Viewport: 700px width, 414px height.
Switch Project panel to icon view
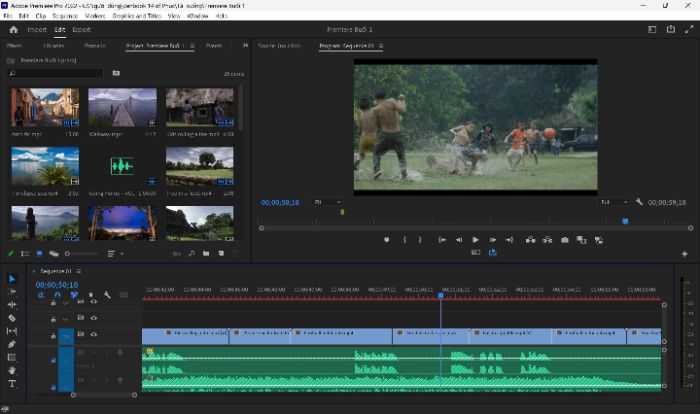pos(39,254)
